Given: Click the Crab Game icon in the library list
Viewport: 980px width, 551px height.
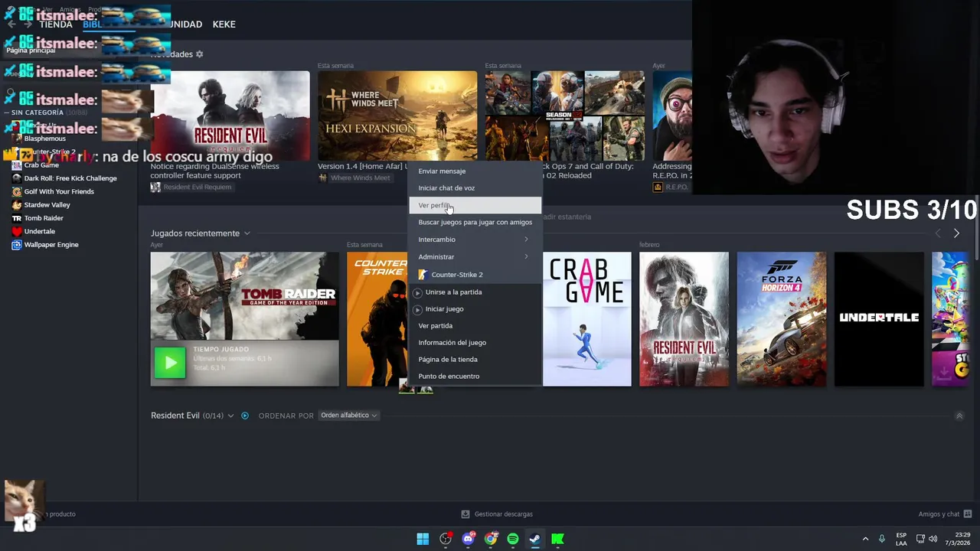Looking at the screenshot, I should [17, 165].
